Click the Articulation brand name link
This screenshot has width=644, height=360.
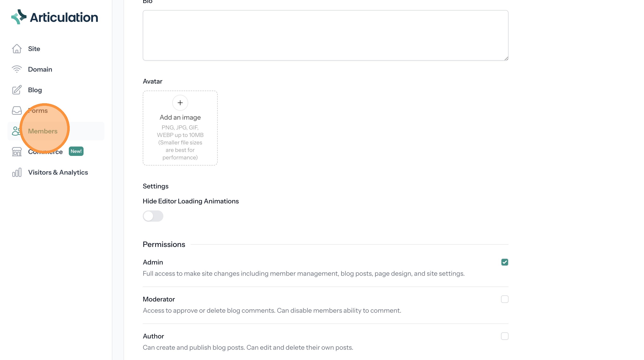(64, 18)
